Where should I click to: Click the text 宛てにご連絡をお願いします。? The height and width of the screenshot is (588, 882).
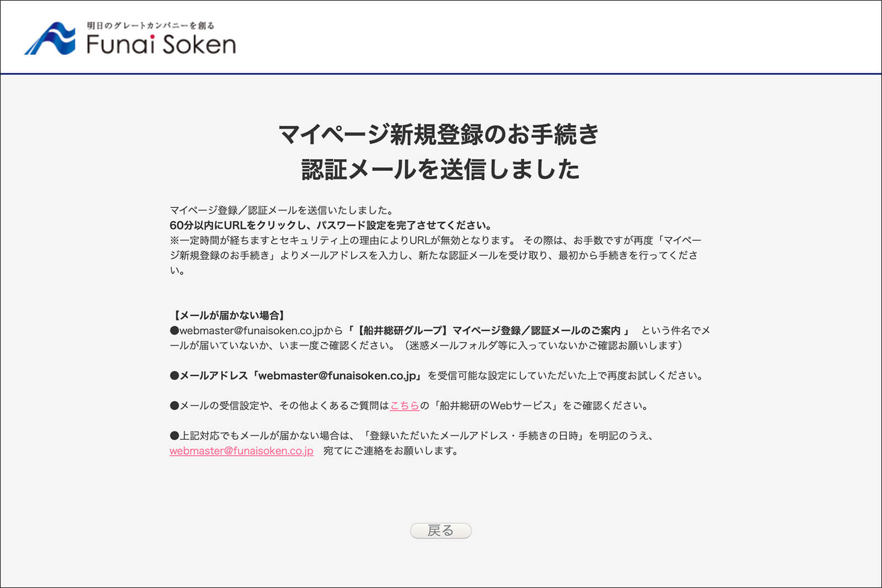pyautogui.click(x=391, y=451)
